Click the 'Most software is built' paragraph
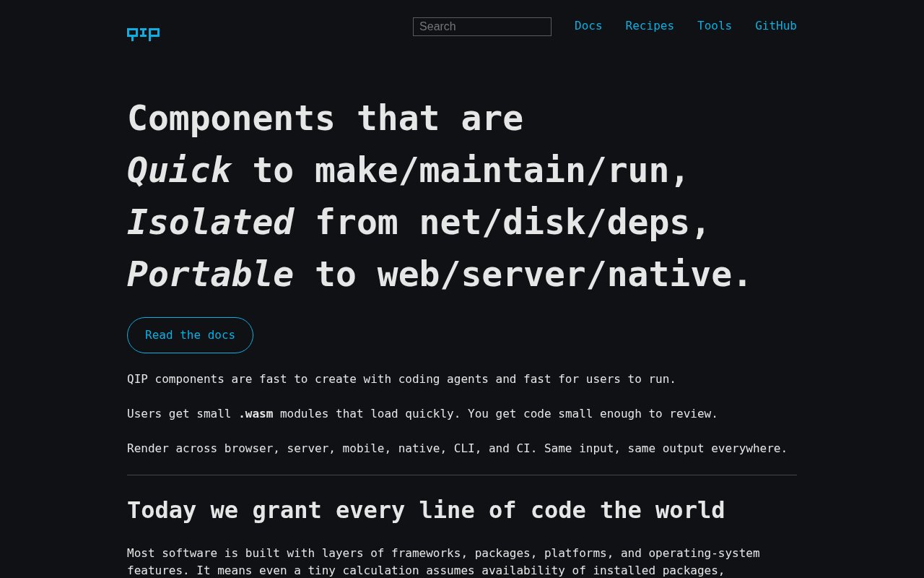The width and height of the screenshot is (924, 578). [x=443, y=562]
